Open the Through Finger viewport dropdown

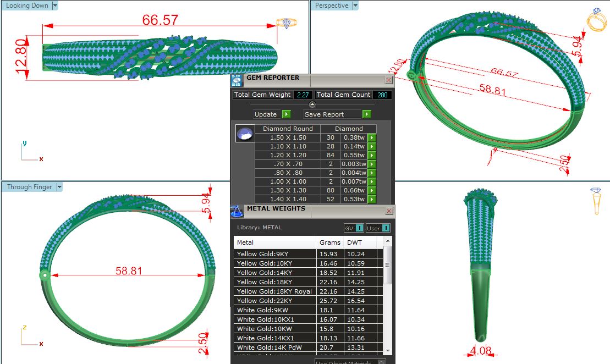tap(59, 187)
